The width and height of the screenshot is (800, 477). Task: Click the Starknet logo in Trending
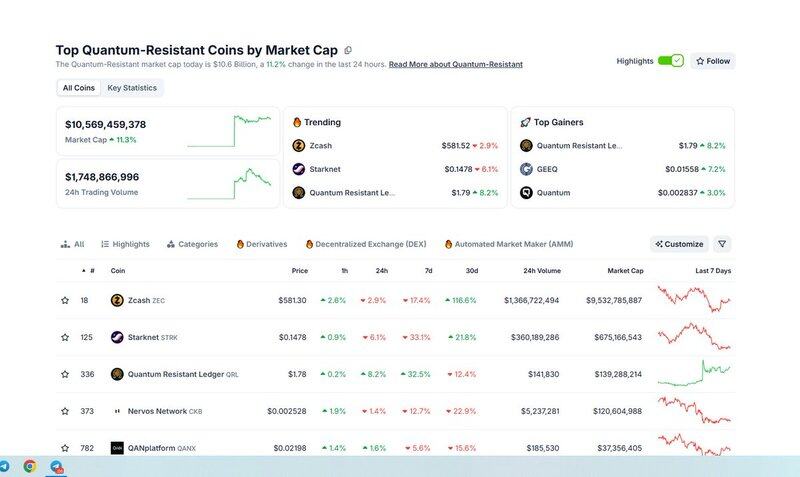pyautogui.click(x=298, y=169)
